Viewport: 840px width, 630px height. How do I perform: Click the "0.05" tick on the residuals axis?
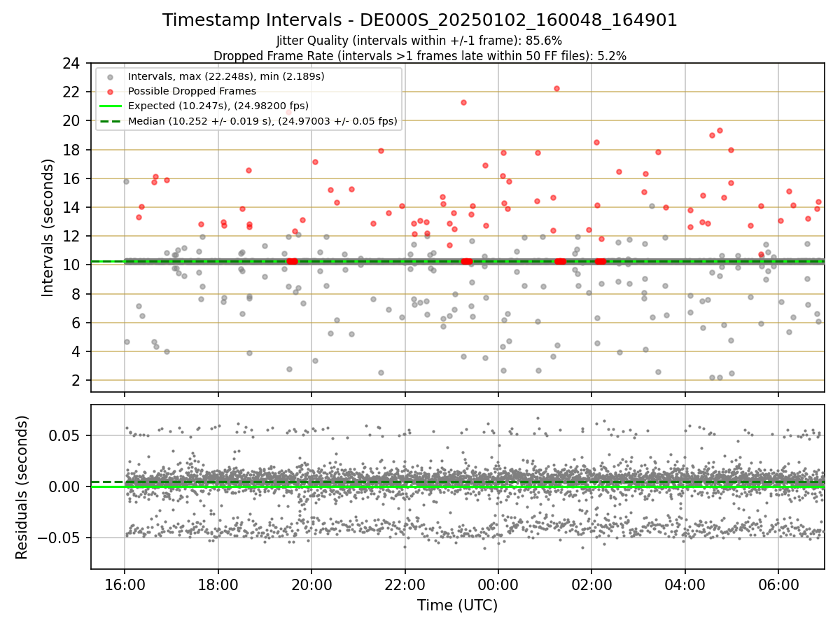pos(66,435)
